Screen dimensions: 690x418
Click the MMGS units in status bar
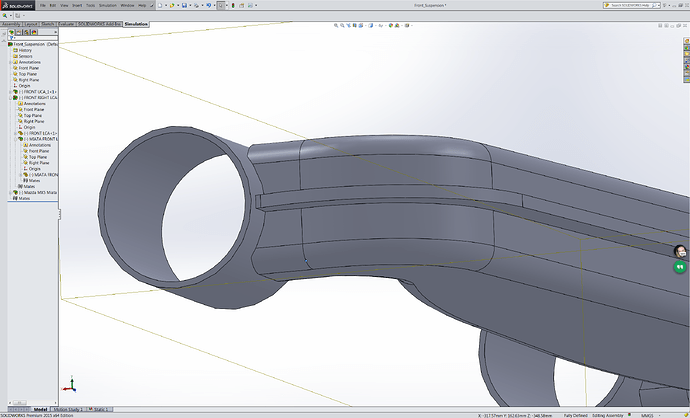[647, 414]
